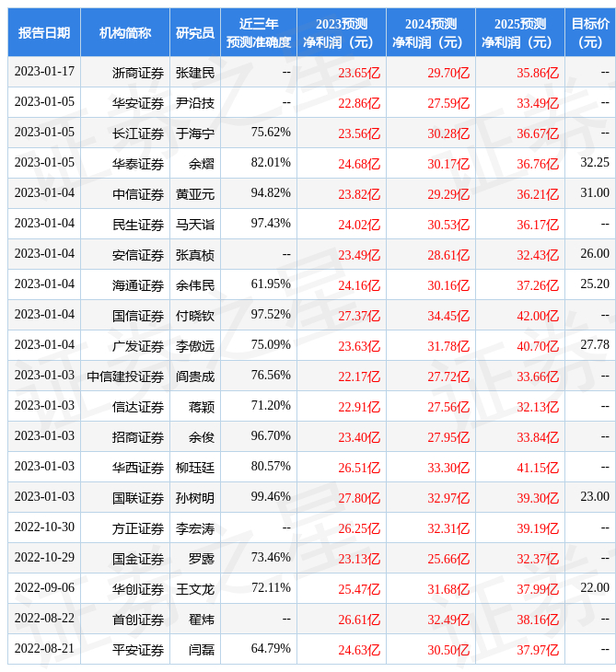
Task: Click researcher name 张建民
Action: pos(195,73)
